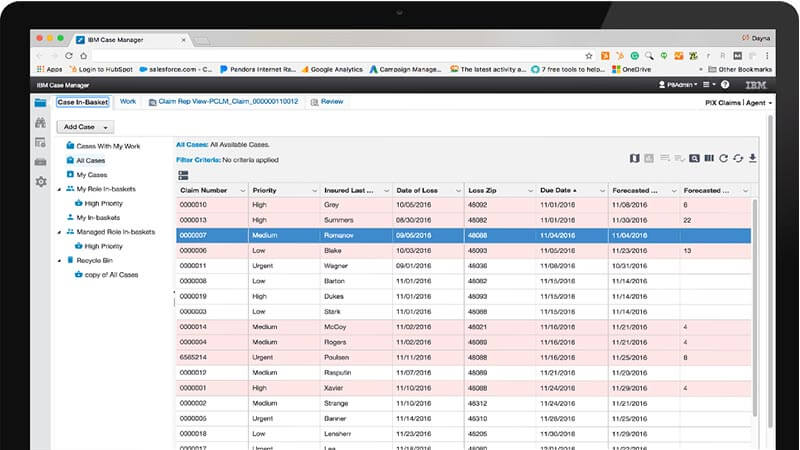Click the page vertical scrollbar at far right
Image resolution: width=800 pixels, height=450 pixels.
point(770,270)
